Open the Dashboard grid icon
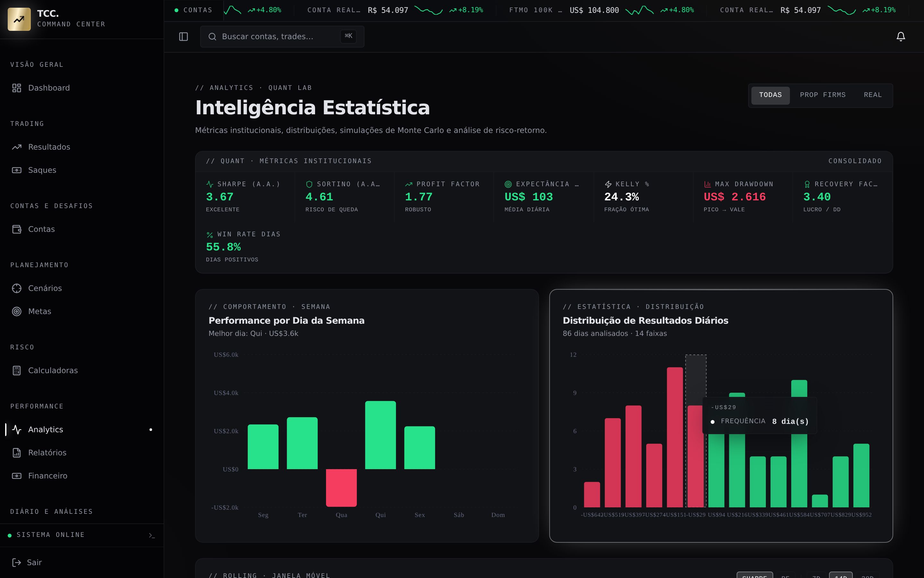 (x=16, y=88)
